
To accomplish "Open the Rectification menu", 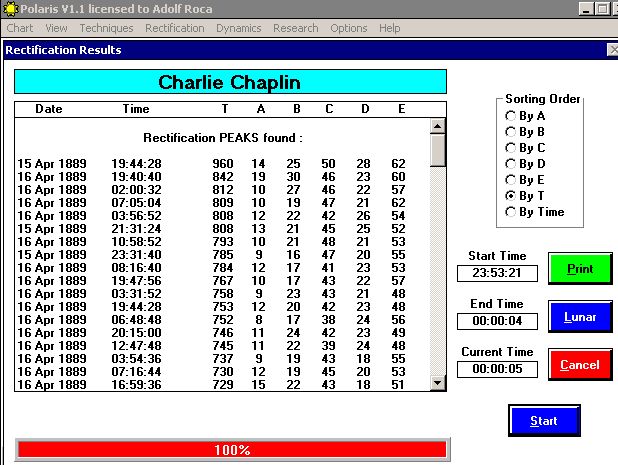I will point(175,28).
